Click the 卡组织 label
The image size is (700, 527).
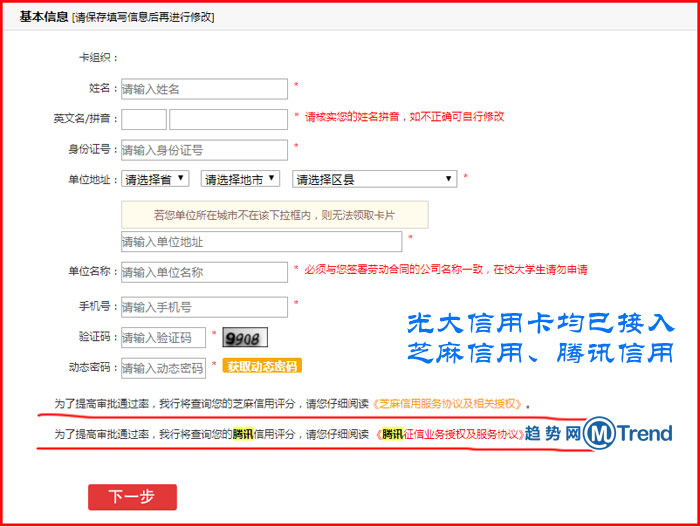coord(98,58)
